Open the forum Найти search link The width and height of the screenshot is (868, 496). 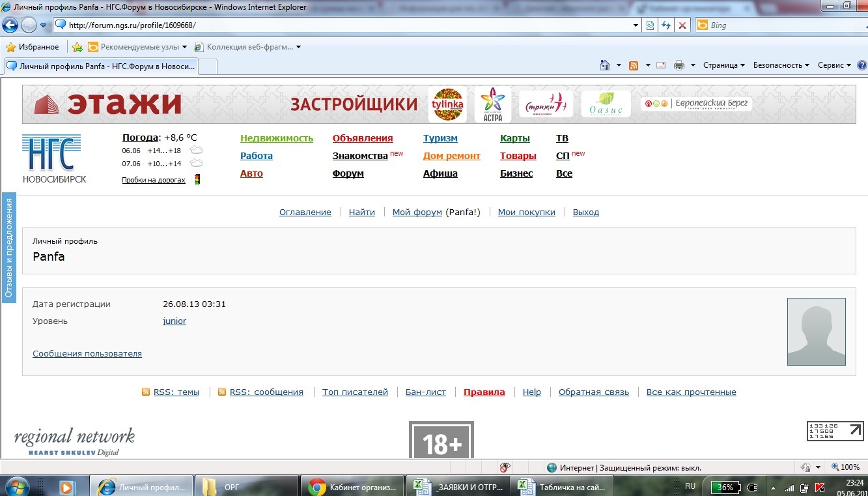[362, 212]
